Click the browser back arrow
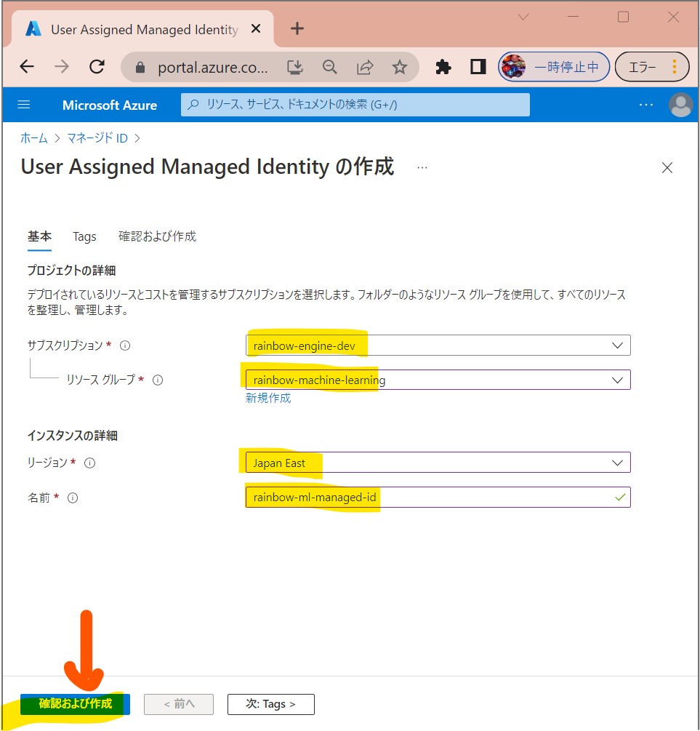Viewport: 700px width, 731px height. pyautogui.click(x=27, y=67)
